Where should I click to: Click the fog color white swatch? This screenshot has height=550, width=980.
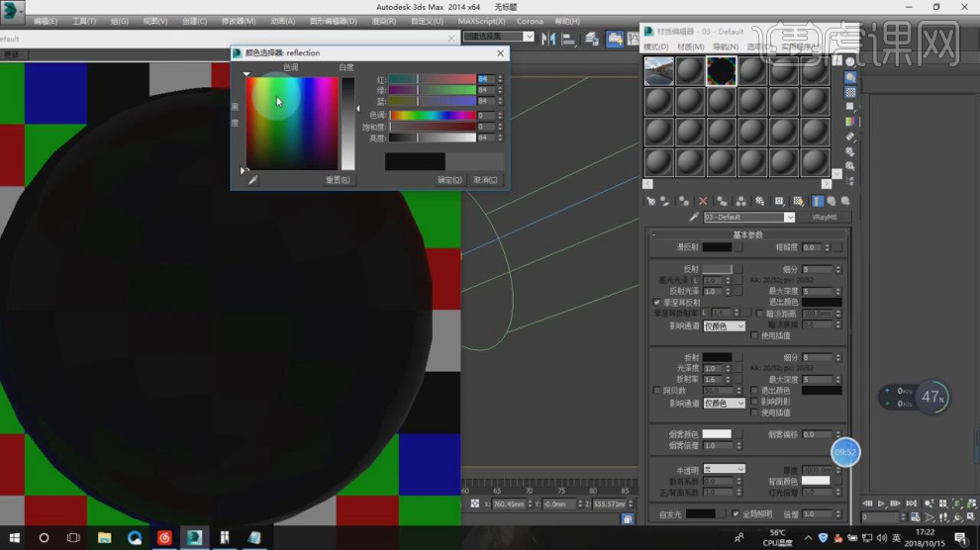pos(717,434)
